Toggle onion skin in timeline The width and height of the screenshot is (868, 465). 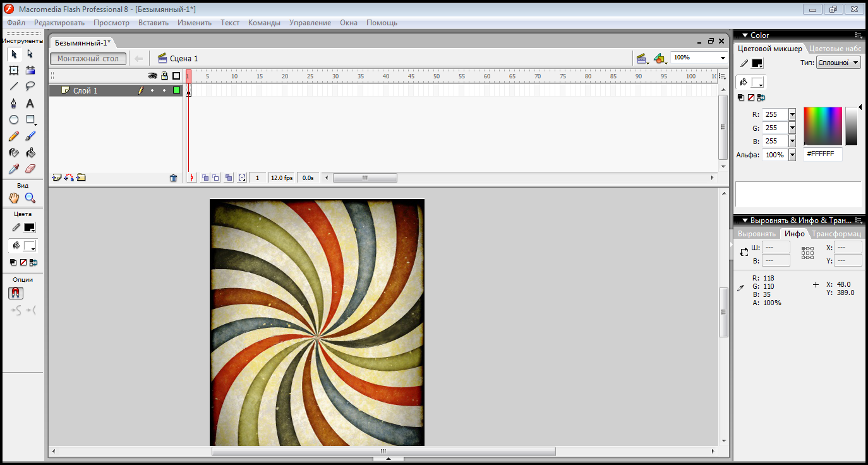[x=205, y=178]
